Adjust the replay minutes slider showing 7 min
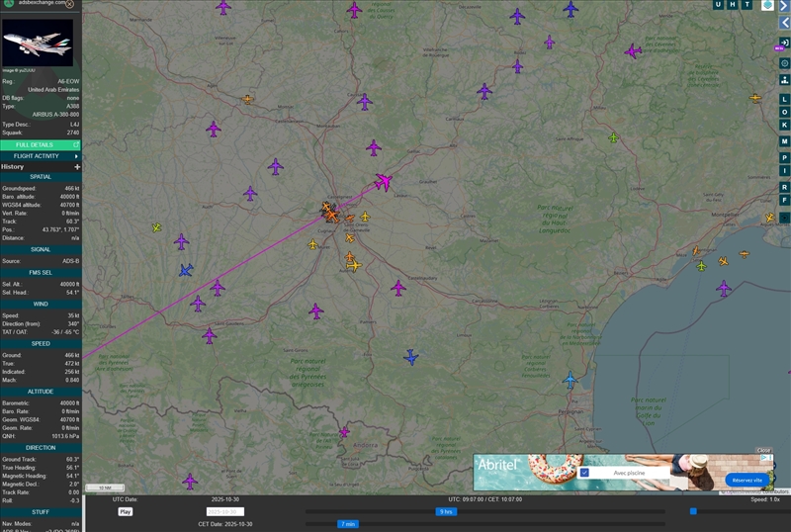 tap(348, 524)
